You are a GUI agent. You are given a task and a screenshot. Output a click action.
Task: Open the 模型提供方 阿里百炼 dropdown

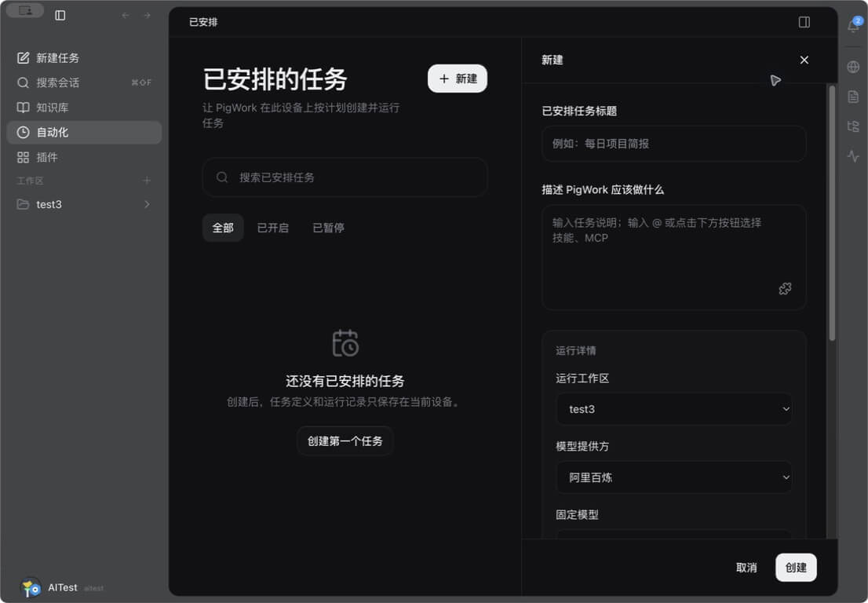tap(673, 477)
